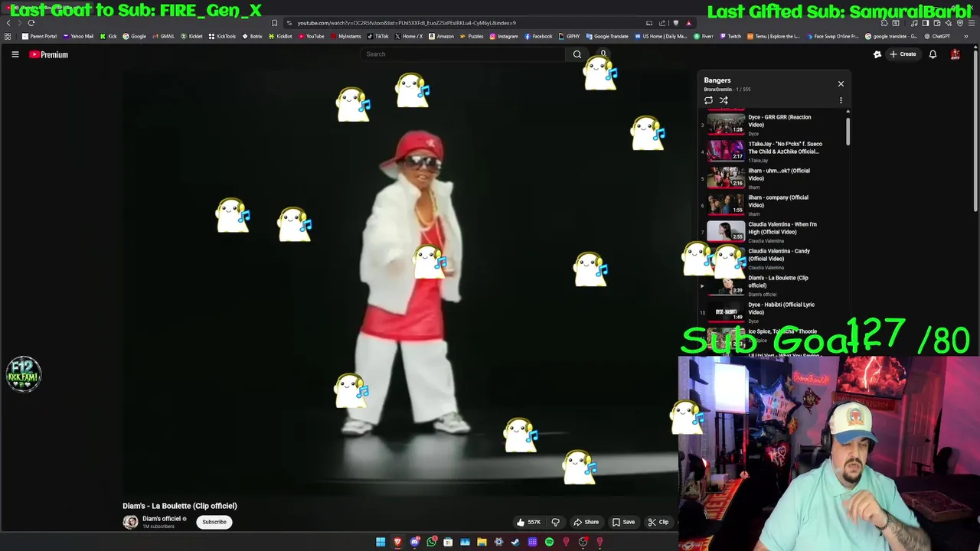This screenshot has height=551, width=980.
Task: Click the YouTube search magnifier button
Action: click(x=577, y=54)
